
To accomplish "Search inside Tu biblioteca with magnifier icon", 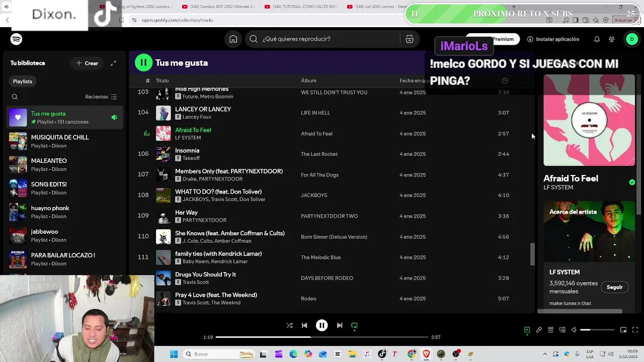I will (15, 97).
